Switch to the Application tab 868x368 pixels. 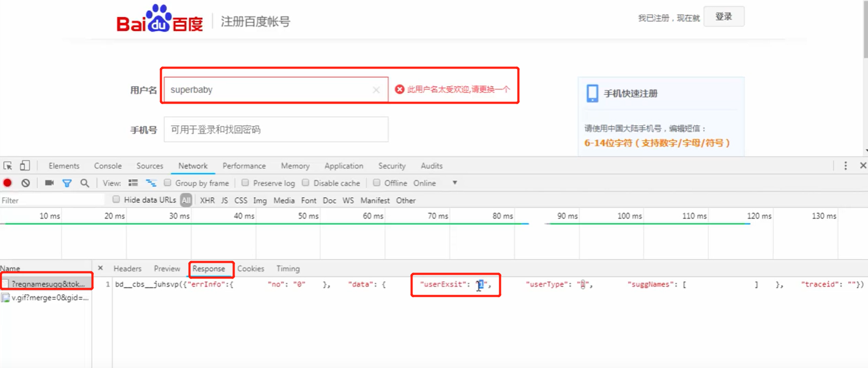click(x=344, y=166)
